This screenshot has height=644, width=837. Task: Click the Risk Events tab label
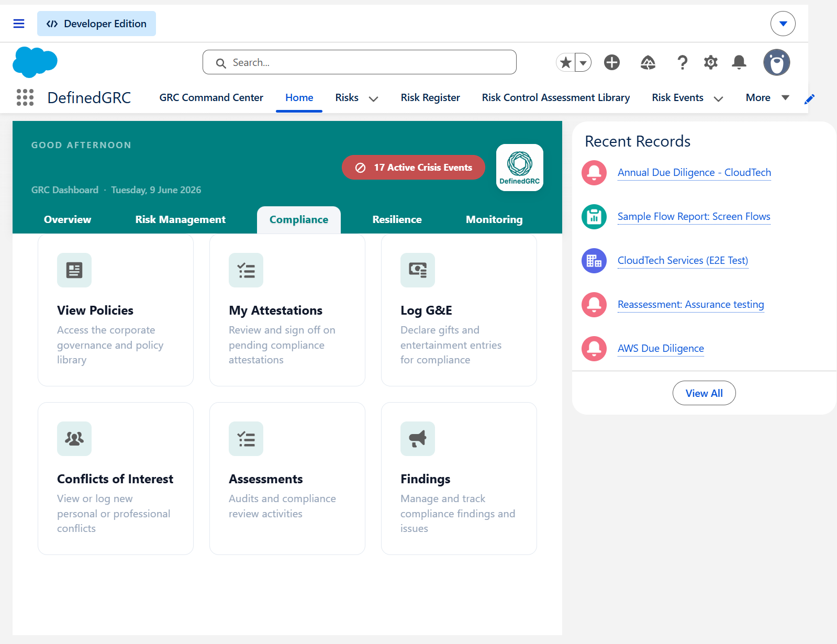677,97
